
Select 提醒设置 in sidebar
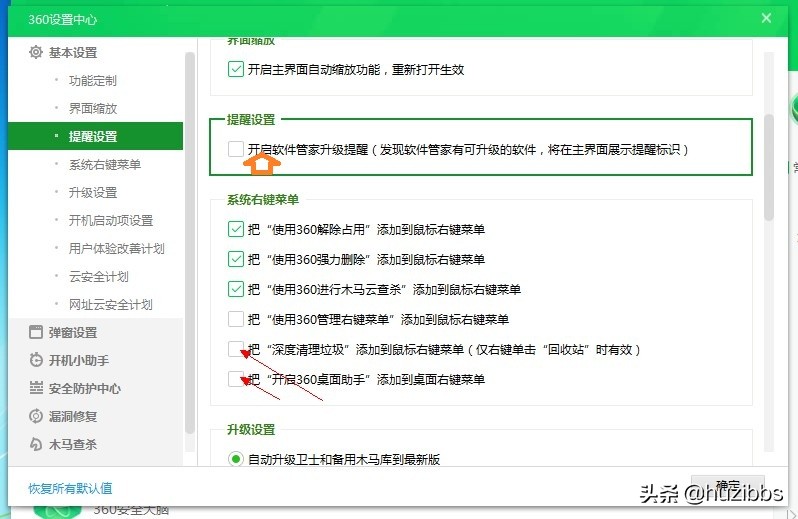click(x=95, y=136)
